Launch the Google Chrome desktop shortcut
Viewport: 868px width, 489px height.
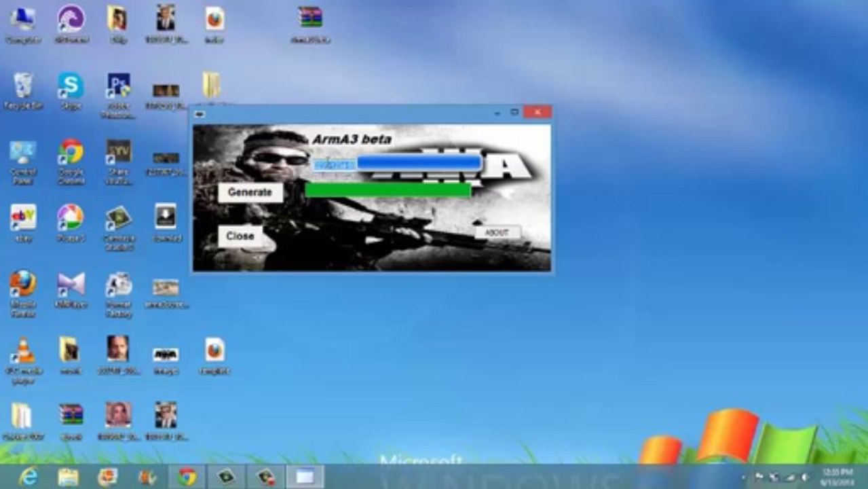tap(71, 162)
